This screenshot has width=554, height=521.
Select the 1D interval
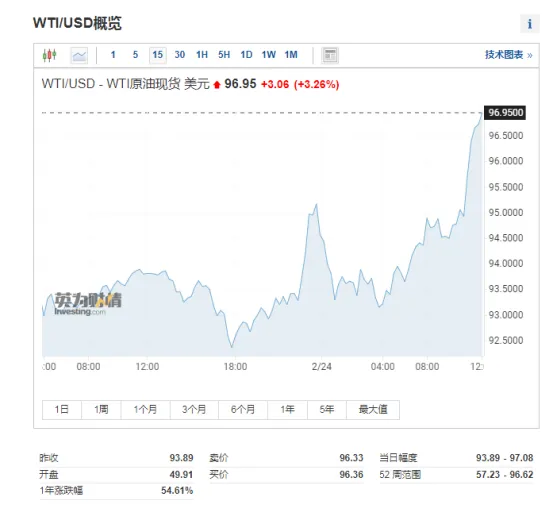(246, 55)
